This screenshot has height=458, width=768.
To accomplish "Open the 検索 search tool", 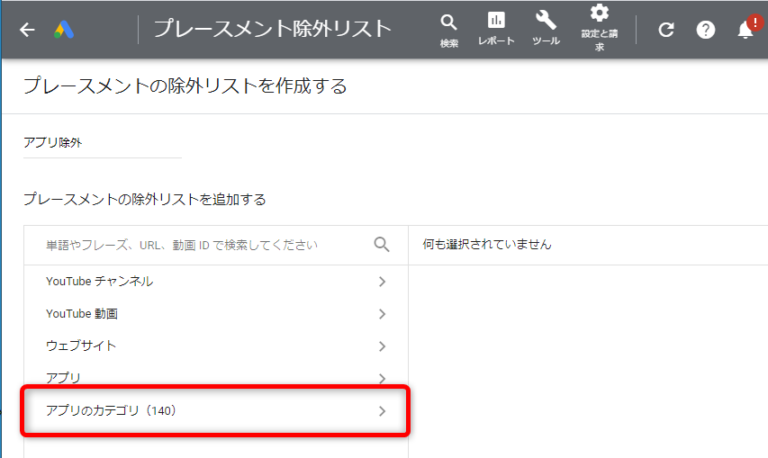I will tap(449, 29).
